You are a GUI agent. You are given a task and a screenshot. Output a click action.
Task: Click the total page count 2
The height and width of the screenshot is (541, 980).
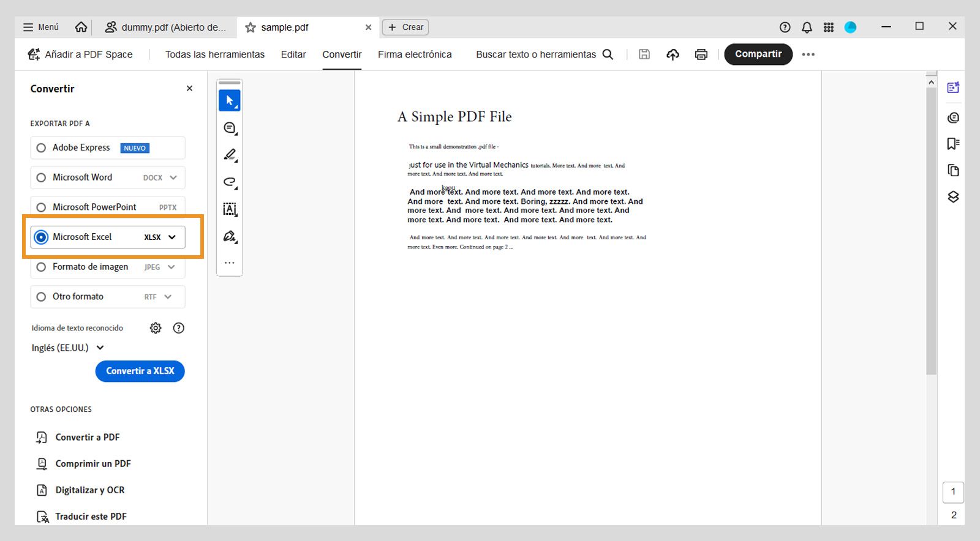click(x=954, y=515)
